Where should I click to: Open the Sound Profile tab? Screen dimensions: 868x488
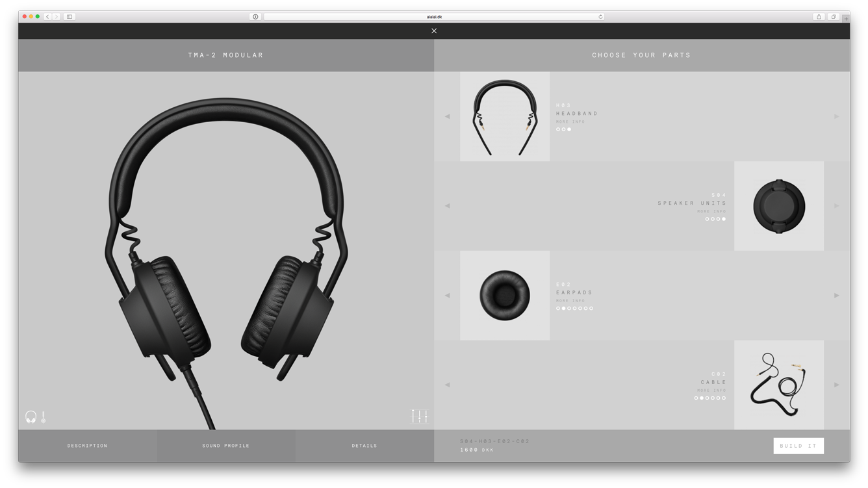(226, 446)
